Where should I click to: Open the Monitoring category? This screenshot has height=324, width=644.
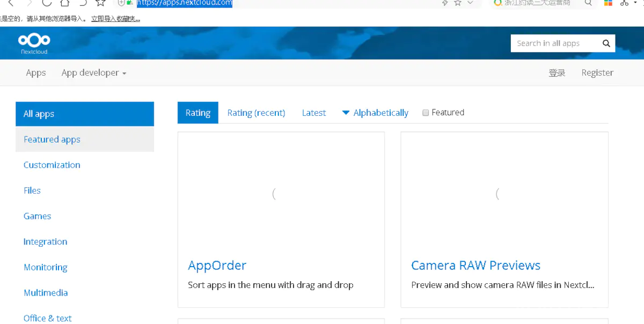[46, 267]
